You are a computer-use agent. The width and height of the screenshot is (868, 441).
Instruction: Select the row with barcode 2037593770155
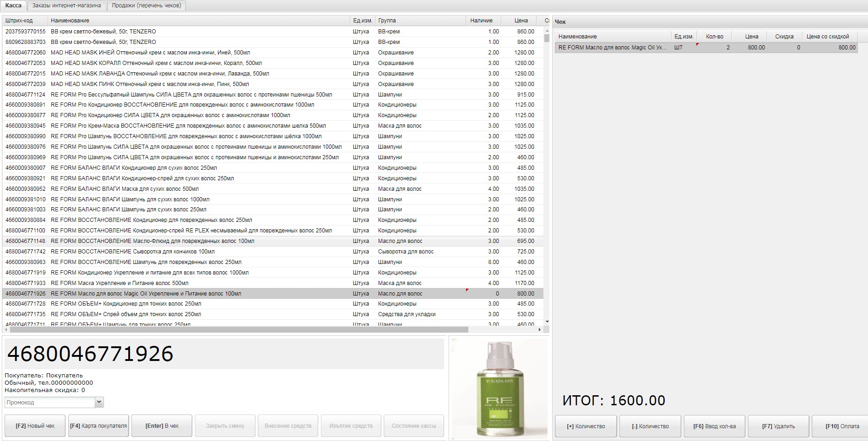[273, 32]
